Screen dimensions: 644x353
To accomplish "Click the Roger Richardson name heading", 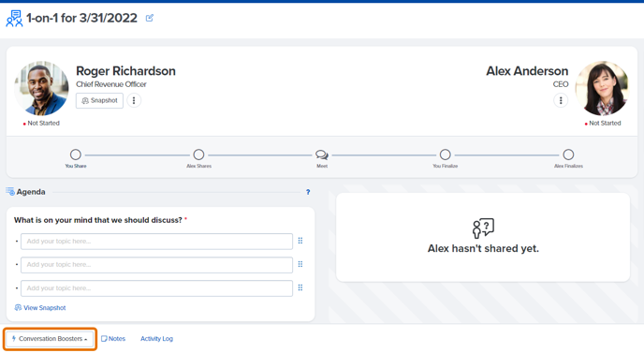I will [125, 71].
